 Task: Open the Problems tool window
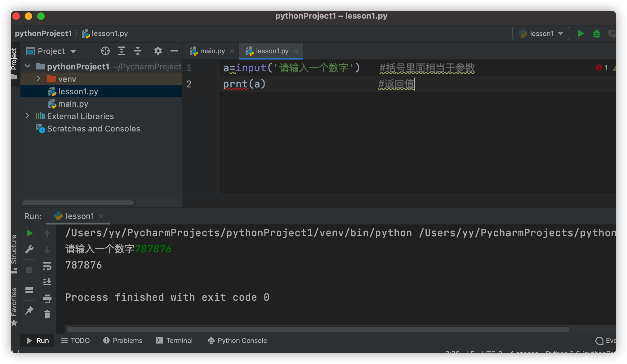[123, 340]
